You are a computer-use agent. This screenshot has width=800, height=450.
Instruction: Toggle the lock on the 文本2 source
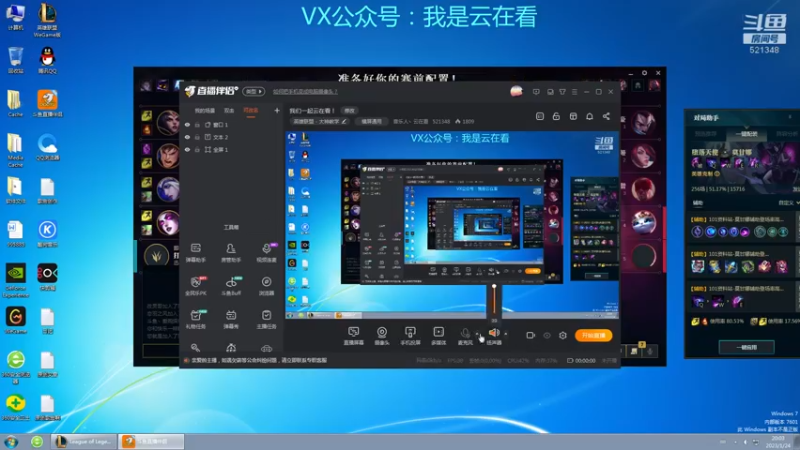(197, 137)
